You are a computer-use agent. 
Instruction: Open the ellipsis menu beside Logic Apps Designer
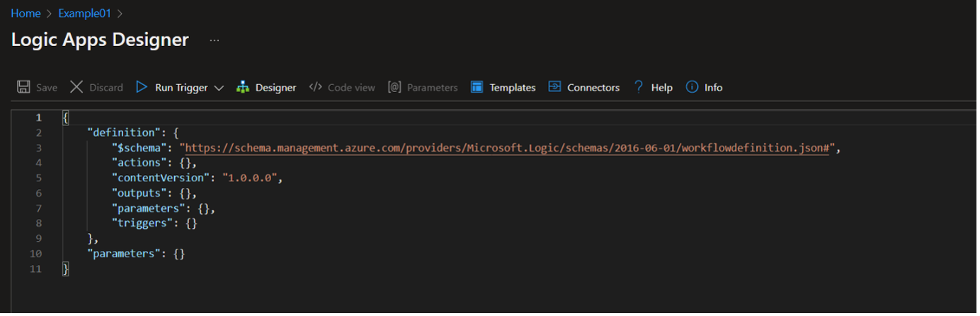point(215,40)
